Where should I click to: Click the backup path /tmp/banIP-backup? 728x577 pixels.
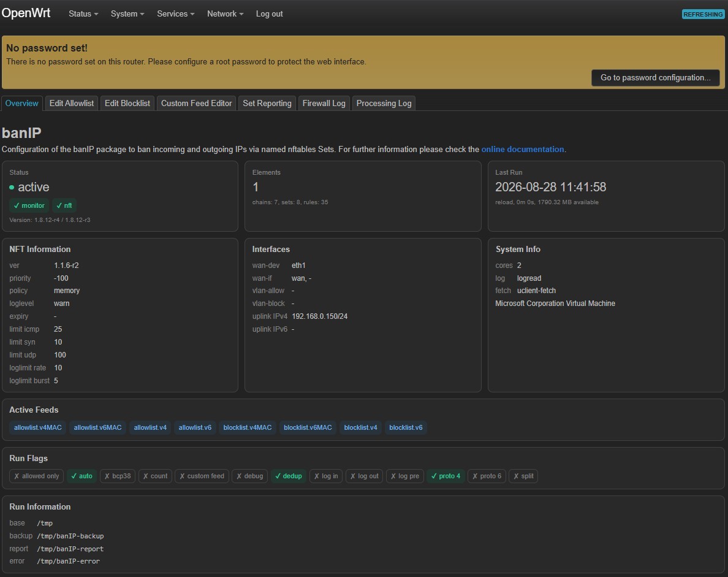click(x=70, y=536)
